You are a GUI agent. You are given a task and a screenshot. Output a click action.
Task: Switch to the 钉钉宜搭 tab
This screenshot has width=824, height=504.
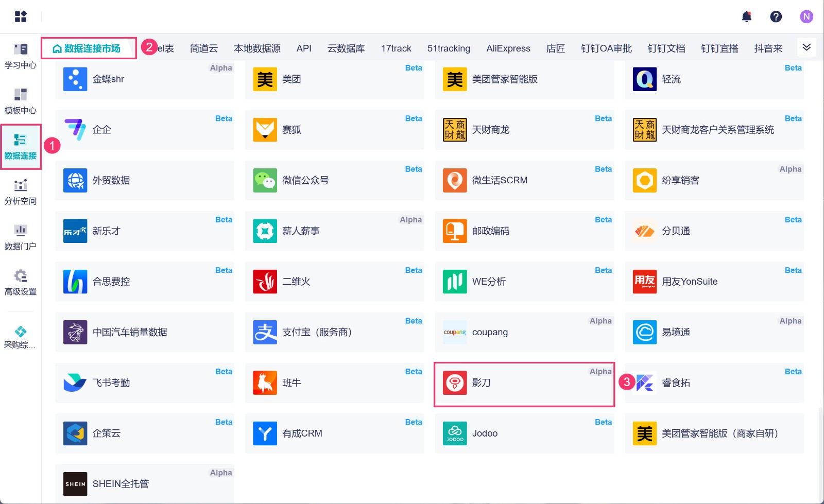719,48
